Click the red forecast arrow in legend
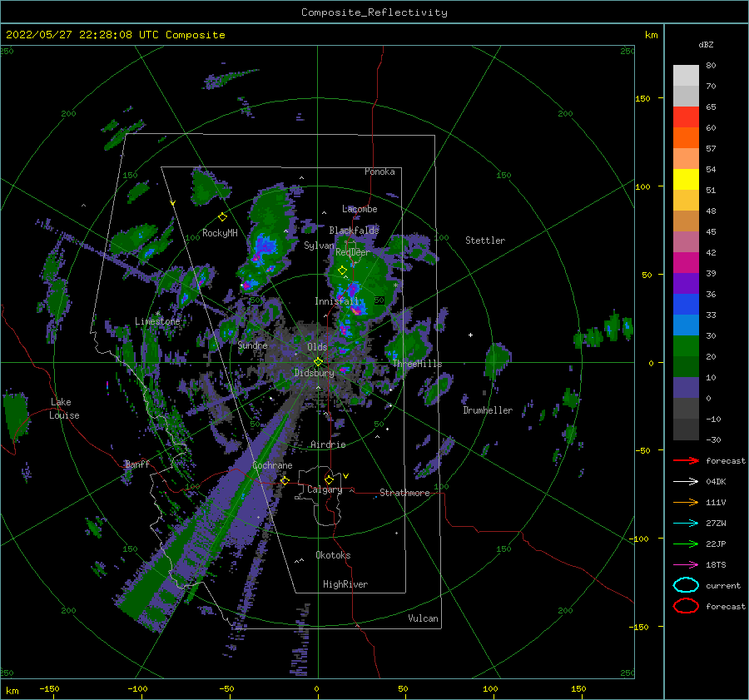 tap(686, 460)
